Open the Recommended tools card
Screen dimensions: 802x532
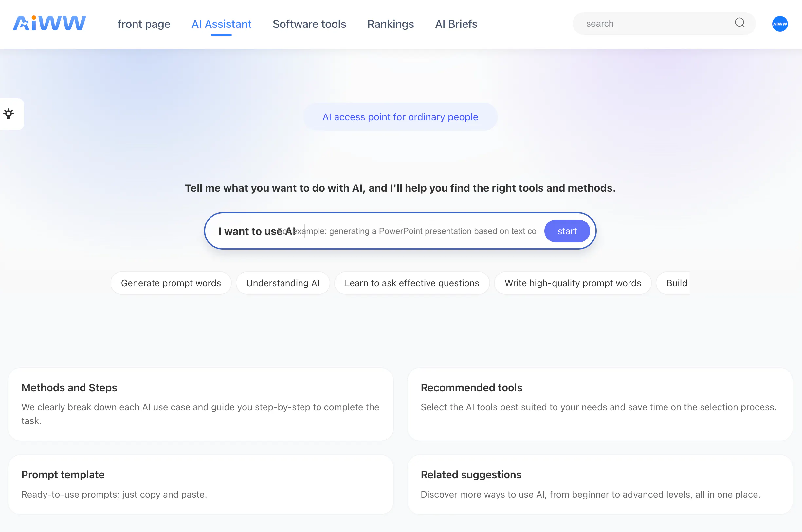coord(600,404)
